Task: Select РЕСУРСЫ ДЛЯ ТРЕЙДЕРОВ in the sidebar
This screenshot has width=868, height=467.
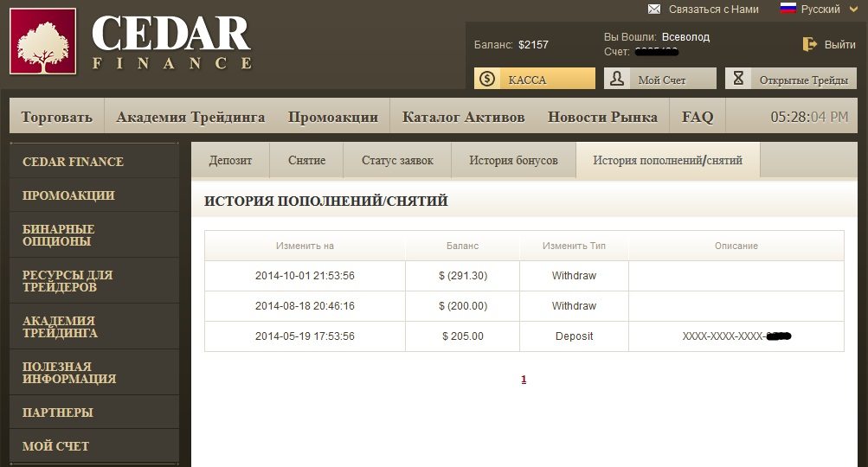Action: (94, 281)
